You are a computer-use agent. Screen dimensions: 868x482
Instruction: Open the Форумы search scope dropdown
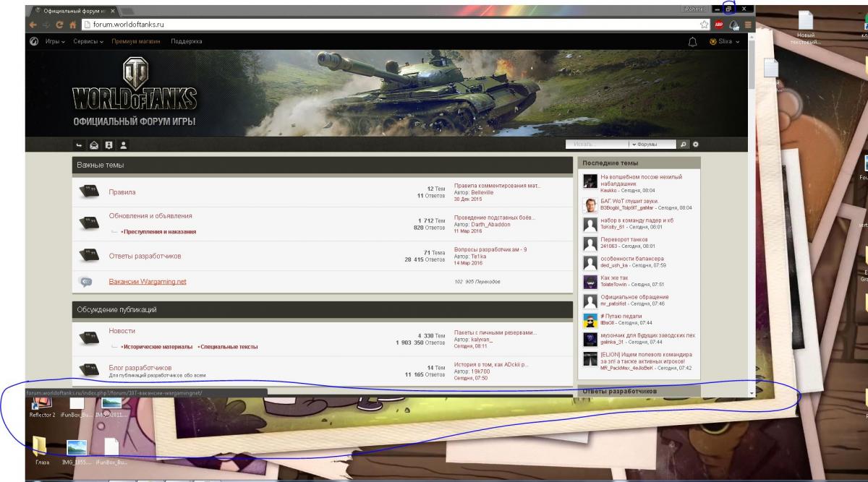(x=652, y=145)
